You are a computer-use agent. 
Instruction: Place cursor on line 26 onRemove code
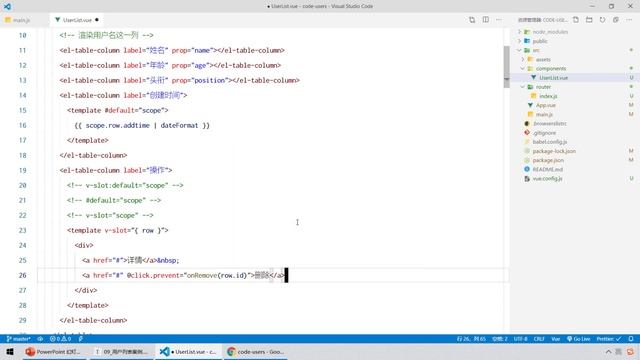coord(217,276)
